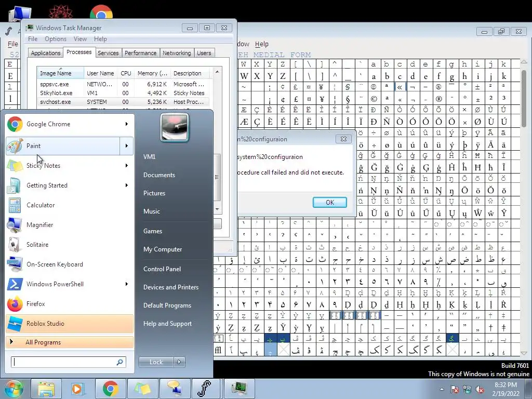The height and width of the screenshot is (399, 532).
Task: Sort processes by CPU column
Action: pyautogui.click(x=126, y=73)
